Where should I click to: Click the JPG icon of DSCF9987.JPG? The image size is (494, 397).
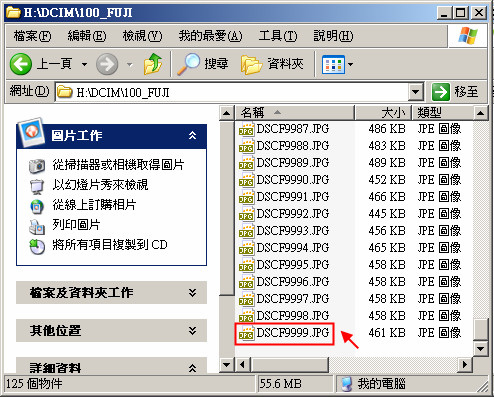click(x=246, y=129)
